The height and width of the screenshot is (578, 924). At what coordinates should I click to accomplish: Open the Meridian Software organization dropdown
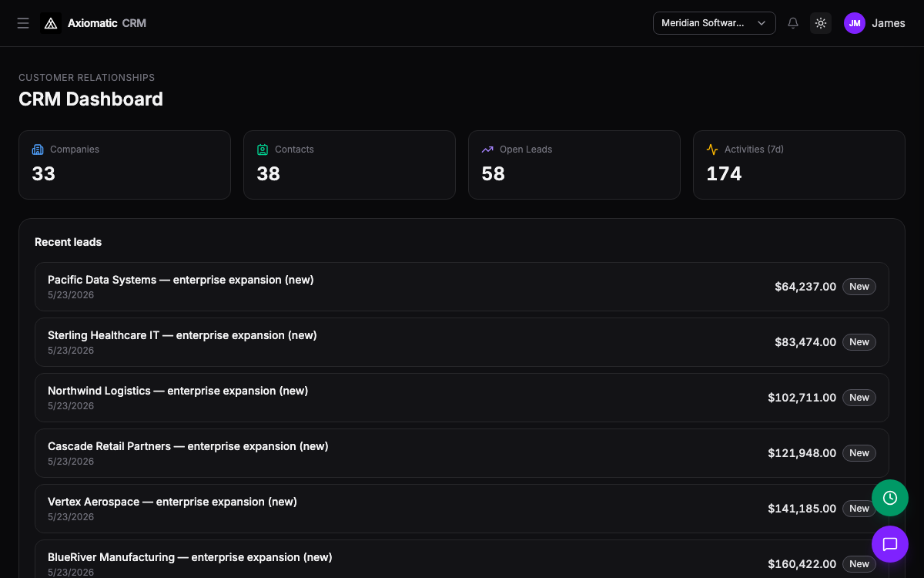(715, 23)
